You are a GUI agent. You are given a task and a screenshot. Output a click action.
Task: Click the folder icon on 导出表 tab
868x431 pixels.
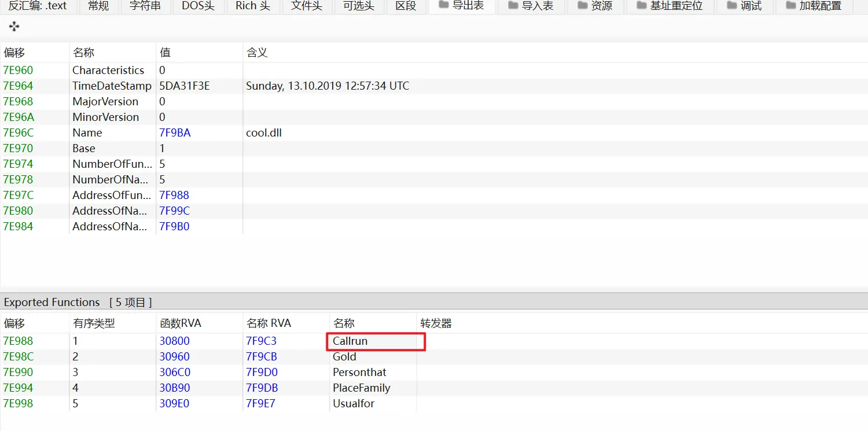point(444,5)
